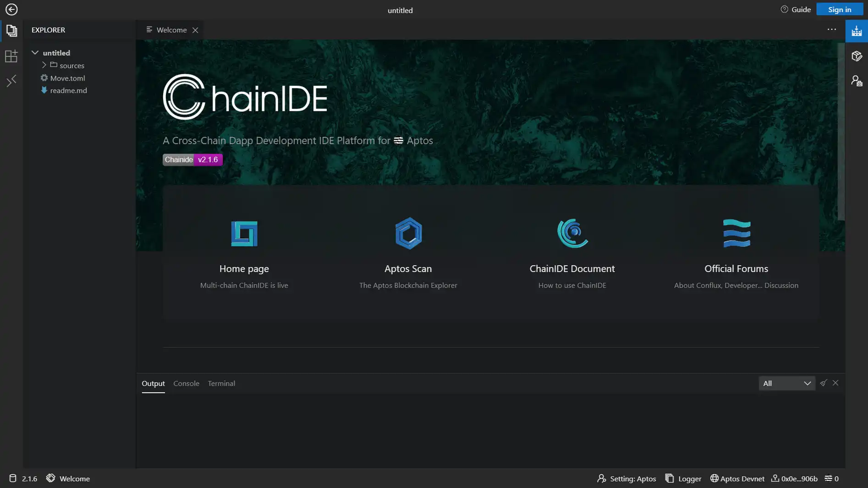Click the back arrow icon in title bar

pos(11,10)
